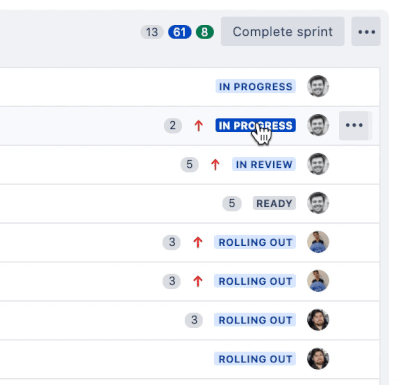This screenshot has height=385, width=414.
Task: Open the IN REVIEW status dropdown
Action: click(264, 164)
